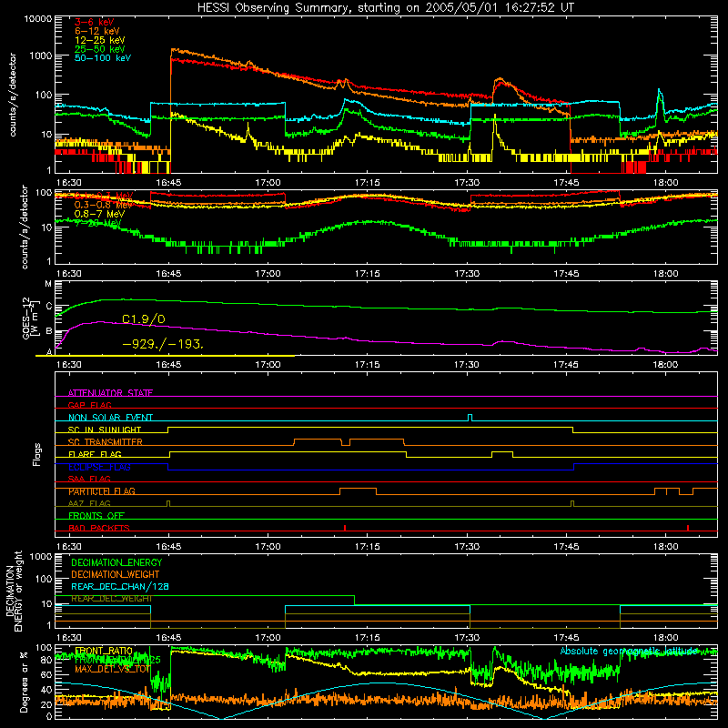
Task: Select the SC_TRANSMITTER flag label
Action: [x=105, y=442]
